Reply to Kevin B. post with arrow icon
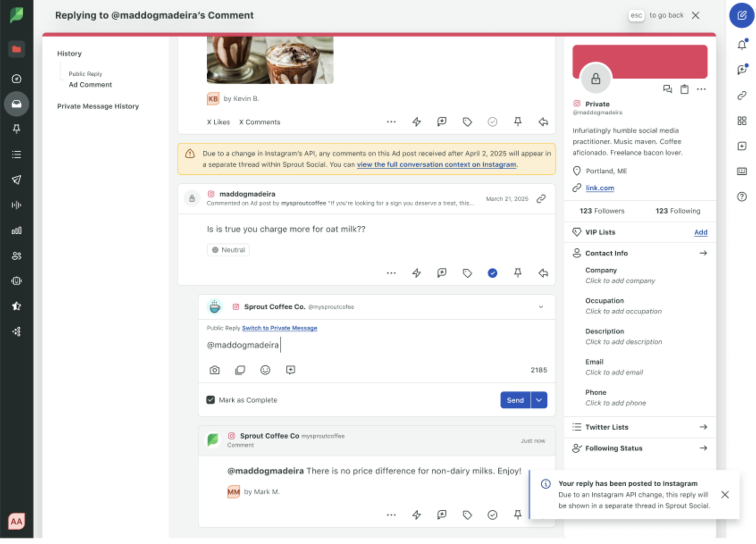This screenshot has height=544, width=756. (543, 122)
